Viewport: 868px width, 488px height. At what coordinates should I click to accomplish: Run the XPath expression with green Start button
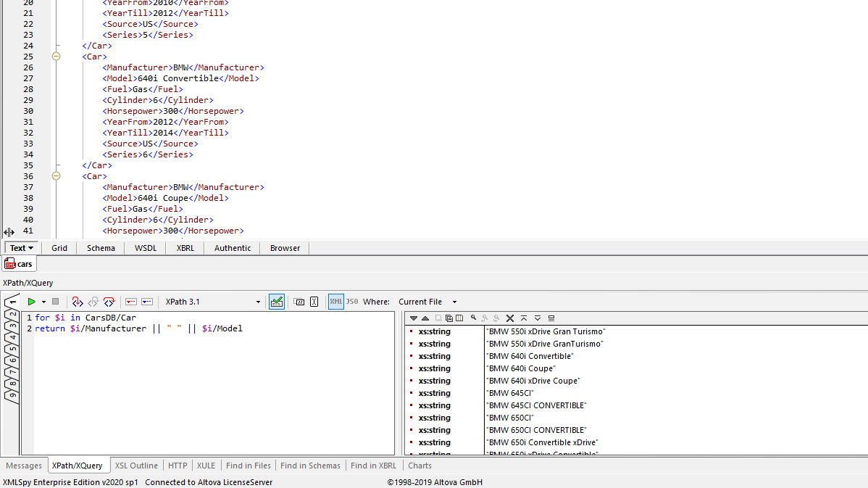coord(32,301)
